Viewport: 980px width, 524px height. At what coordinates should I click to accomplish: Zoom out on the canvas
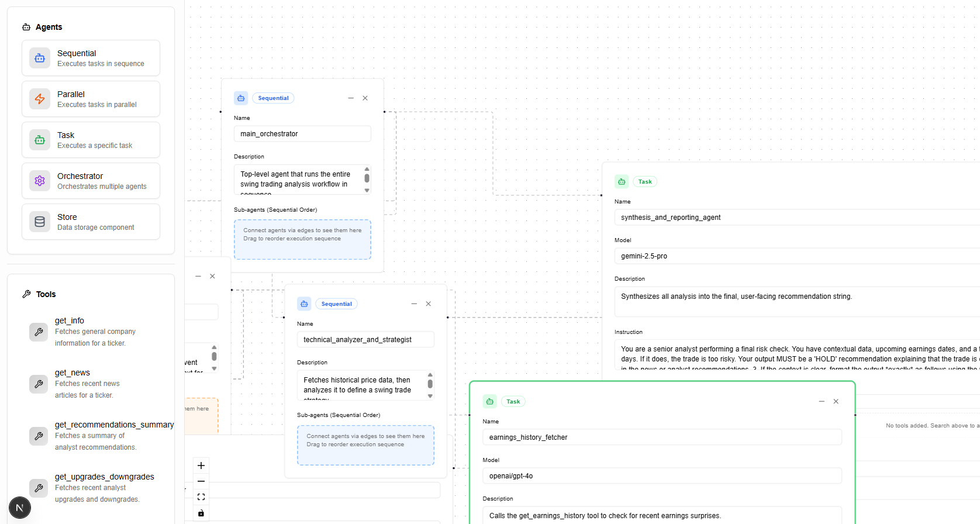point(201,481)
